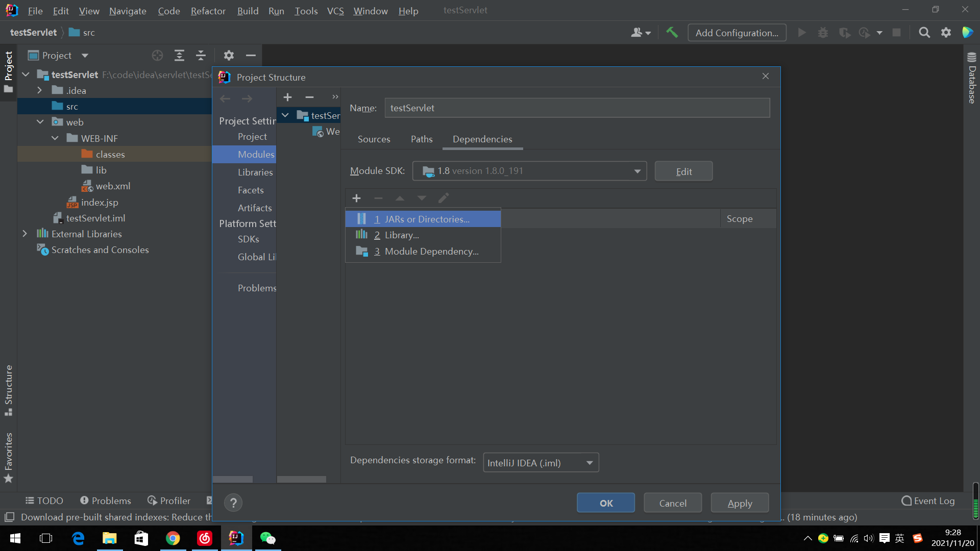Hide the Project tool window with minus icon

250,55
